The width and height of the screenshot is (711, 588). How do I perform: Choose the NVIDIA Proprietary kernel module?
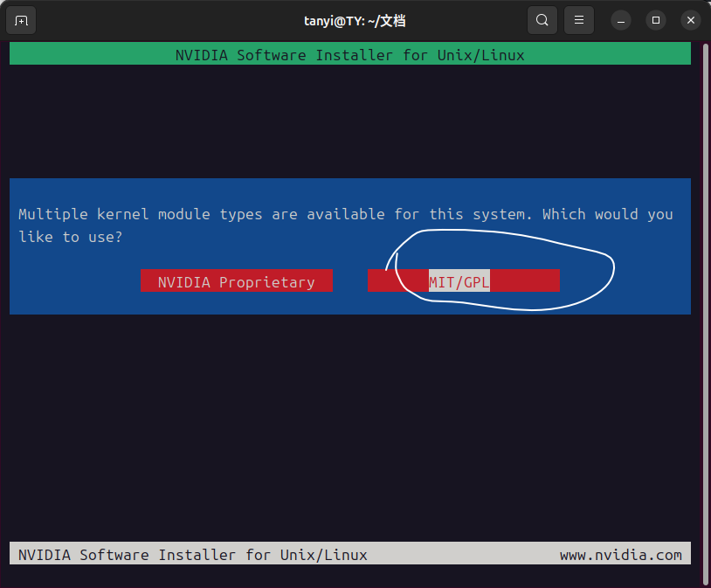tap(236, 280)
